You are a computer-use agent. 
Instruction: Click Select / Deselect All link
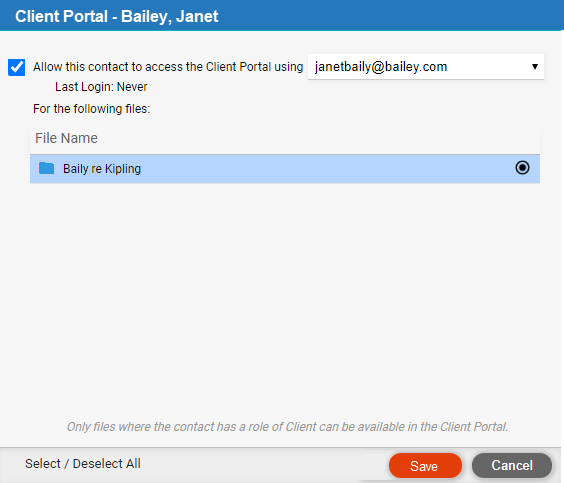83,464
